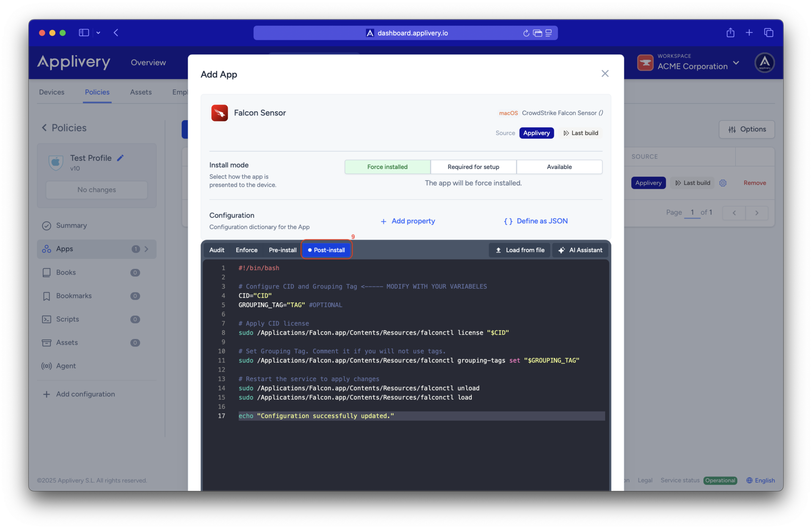
Task: Open the sidebar dropdown arrow in Safari
Action: coord(98,33)
